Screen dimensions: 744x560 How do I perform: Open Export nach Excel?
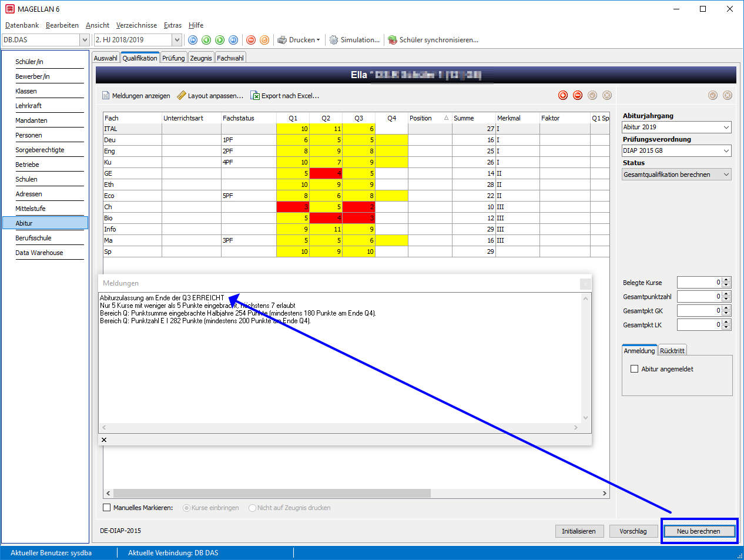(x=285, y=96)
